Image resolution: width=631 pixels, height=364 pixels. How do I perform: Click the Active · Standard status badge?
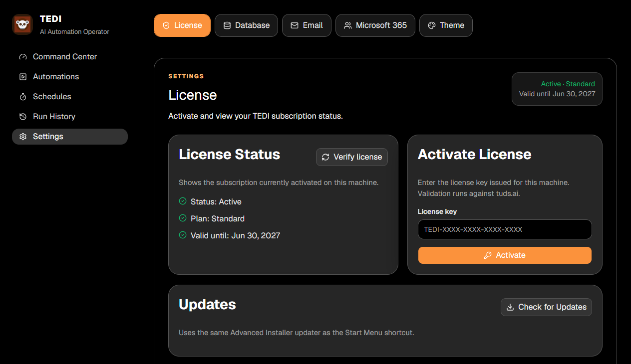[557, 89]
